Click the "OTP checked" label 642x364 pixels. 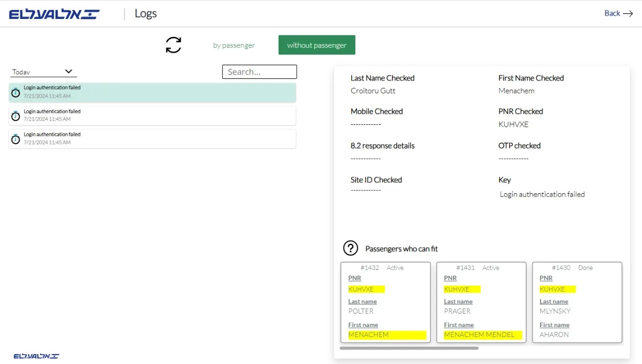coord(520,146)
